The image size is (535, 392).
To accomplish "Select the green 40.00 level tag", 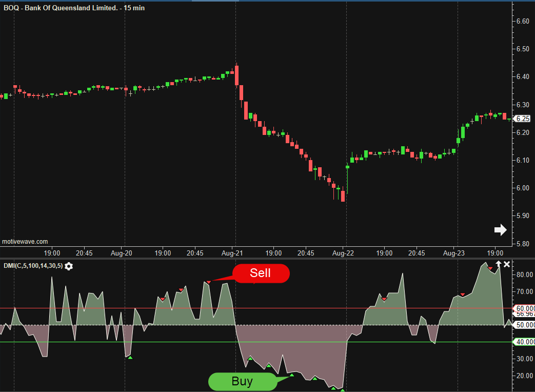I will 524,342.
